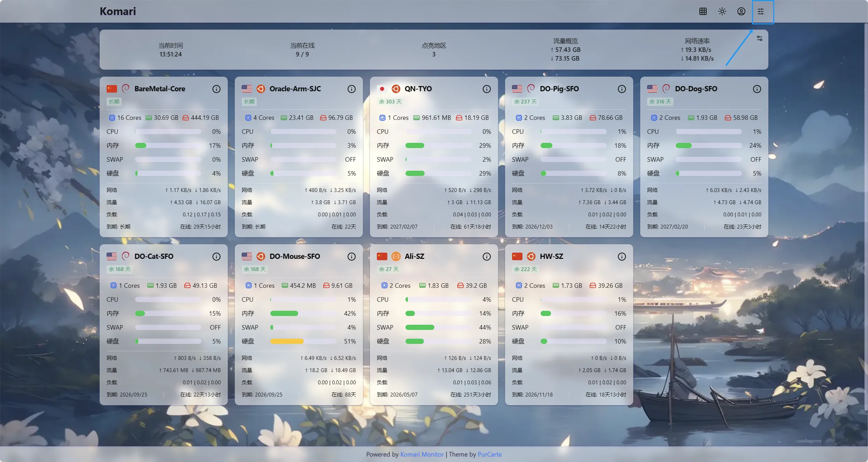
Task: Show info for Oracle-Arm-SJC server
Action: click(x=351, y=89)
